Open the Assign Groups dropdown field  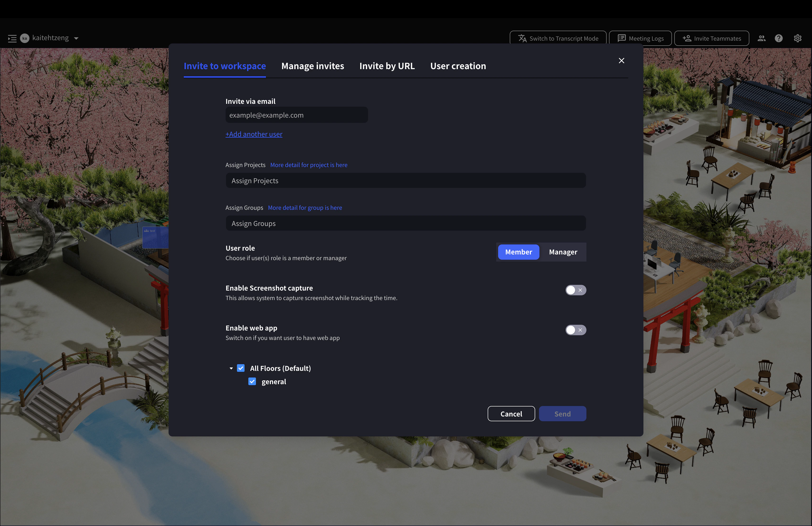(406, 223)
